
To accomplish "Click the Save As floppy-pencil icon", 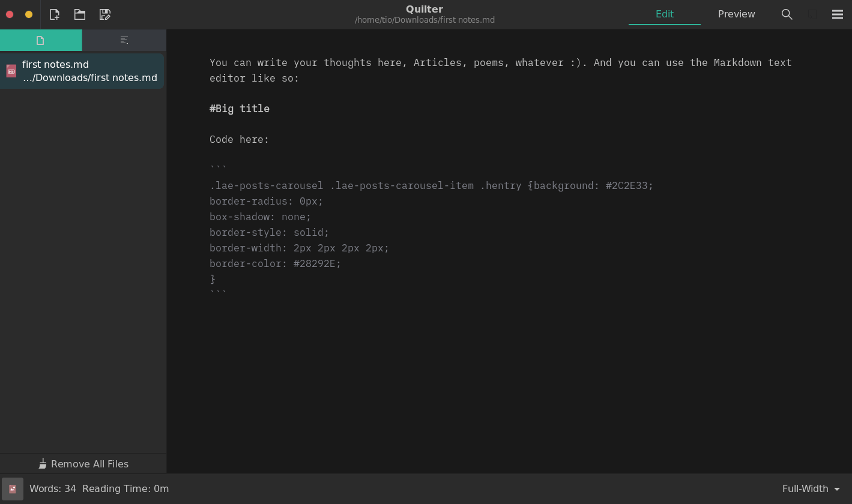I will 105,14.
